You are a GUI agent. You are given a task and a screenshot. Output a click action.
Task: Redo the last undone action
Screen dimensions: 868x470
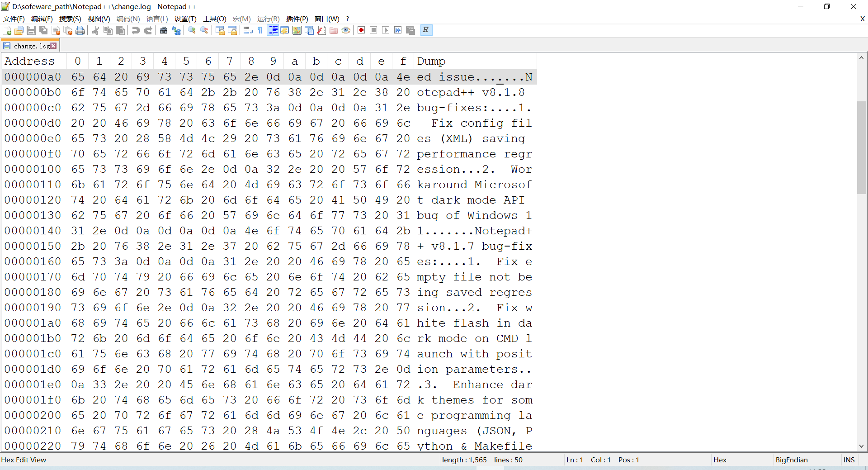[148, 30]
